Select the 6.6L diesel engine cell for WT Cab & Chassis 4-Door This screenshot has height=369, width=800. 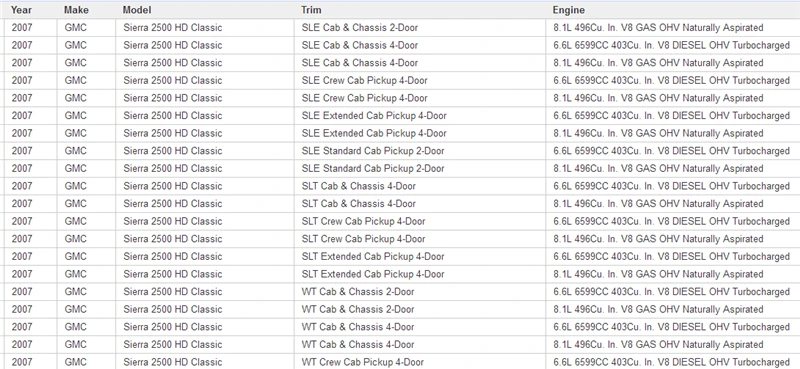[x=673, y=327]
